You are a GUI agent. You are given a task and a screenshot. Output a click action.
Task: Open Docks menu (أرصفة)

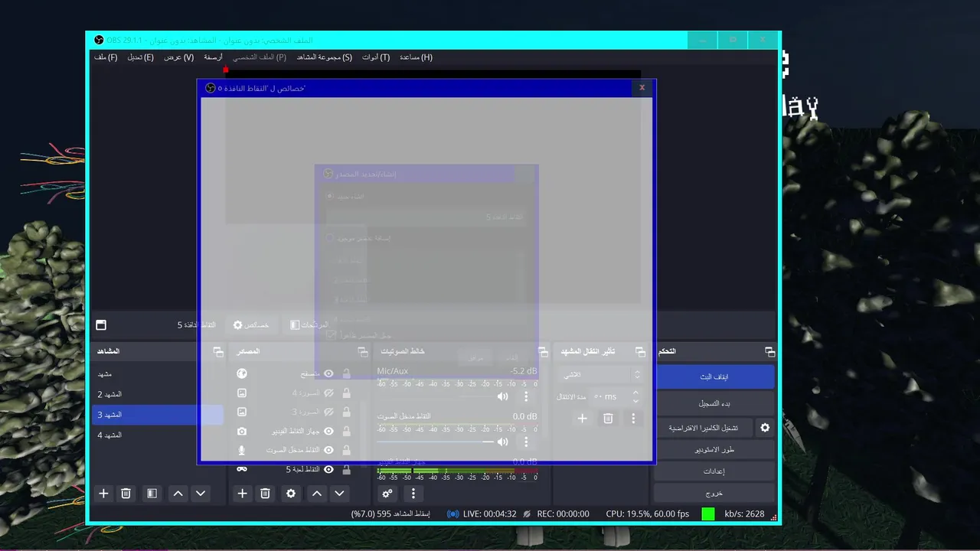(213, 57)
